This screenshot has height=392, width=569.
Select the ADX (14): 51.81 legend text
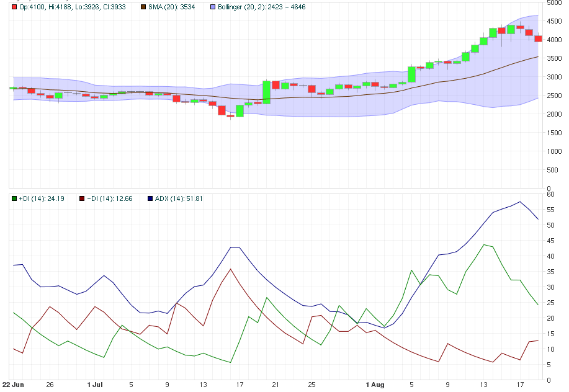click(179, 198)
